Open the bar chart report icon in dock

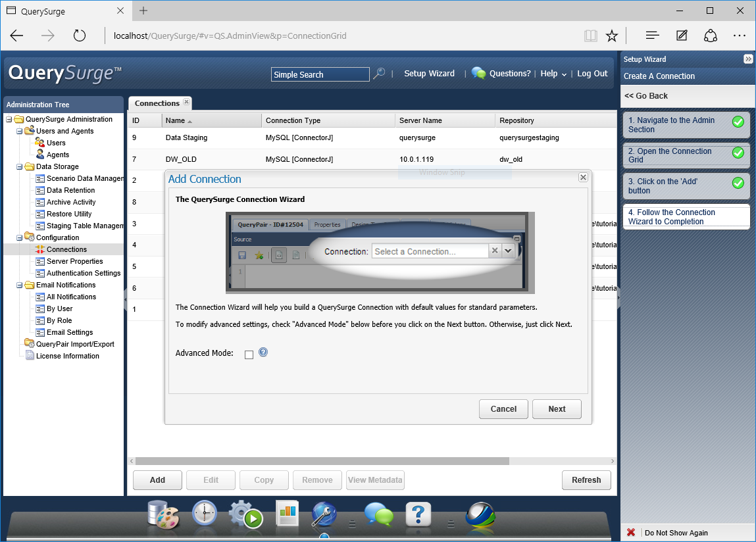click(287, 514)
